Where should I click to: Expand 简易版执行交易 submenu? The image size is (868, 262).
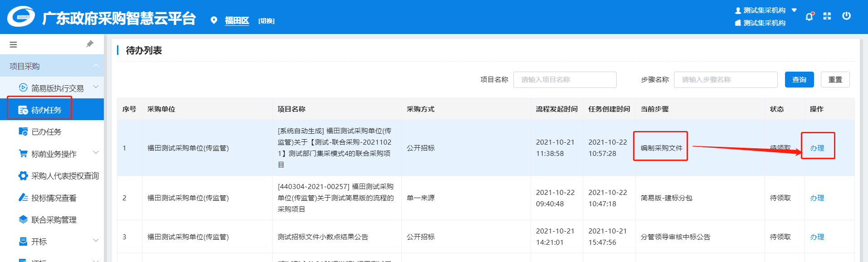pos(96,87)
